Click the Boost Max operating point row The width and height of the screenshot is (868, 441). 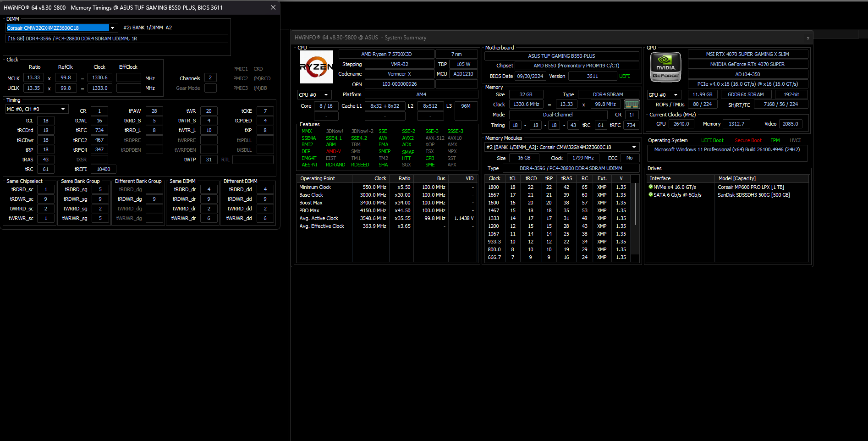(x=387, y=203)
